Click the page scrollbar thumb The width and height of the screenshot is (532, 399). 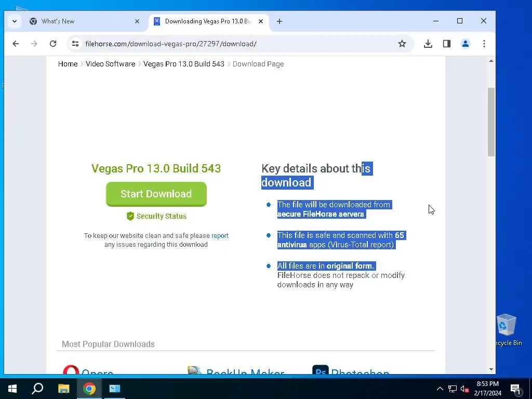pyautogui.click(x=491, y=122)
